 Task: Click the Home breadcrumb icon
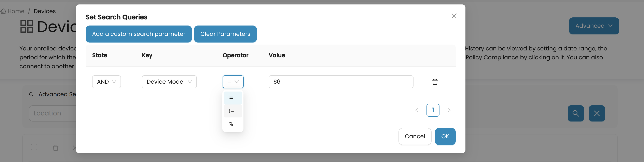3,11
